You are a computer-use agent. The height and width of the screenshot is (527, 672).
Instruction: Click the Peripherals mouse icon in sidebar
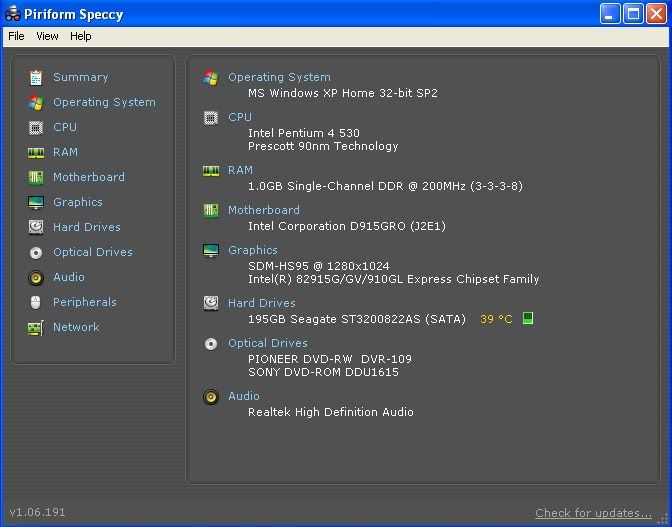point(36,302)
